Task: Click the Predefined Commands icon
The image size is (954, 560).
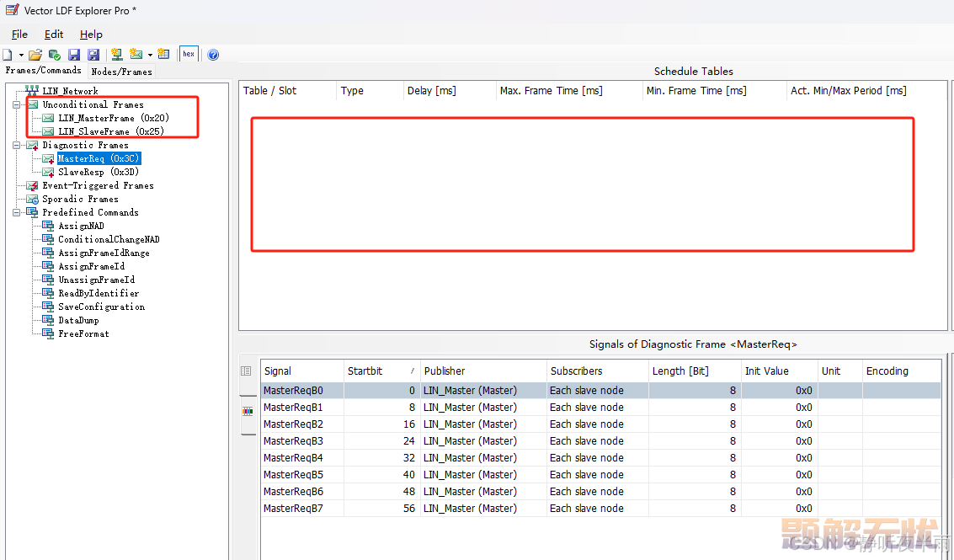Action: [32, 212]
